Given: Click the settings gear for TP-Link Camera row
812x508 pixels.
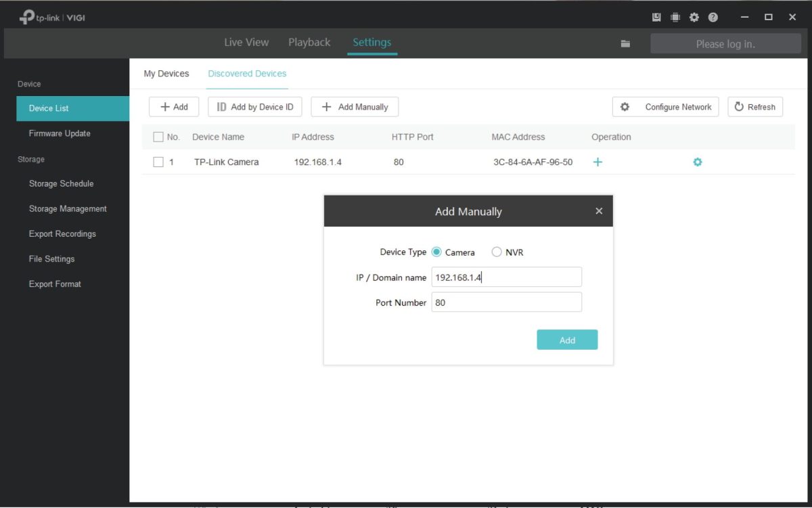Looking at the screenshot, I should tap(698, 162).
